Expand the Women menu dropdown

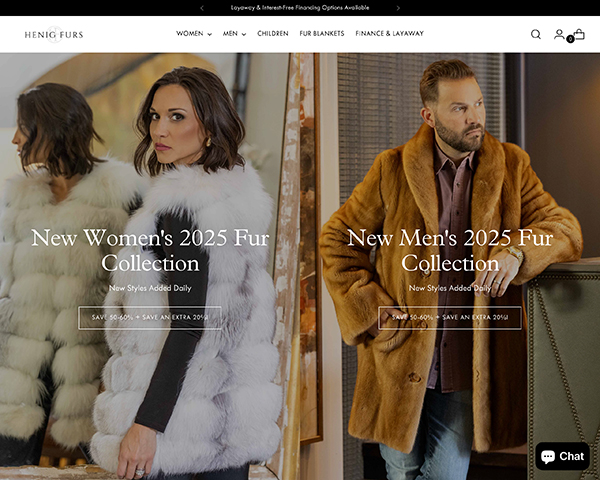[194, 34]
